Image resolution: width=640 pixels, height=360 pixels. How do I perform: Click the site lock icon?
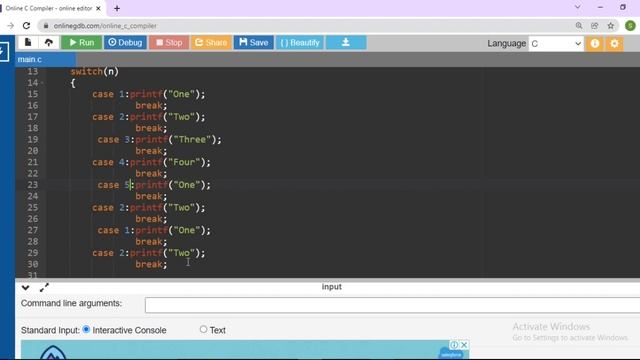[x=46, y=26]
